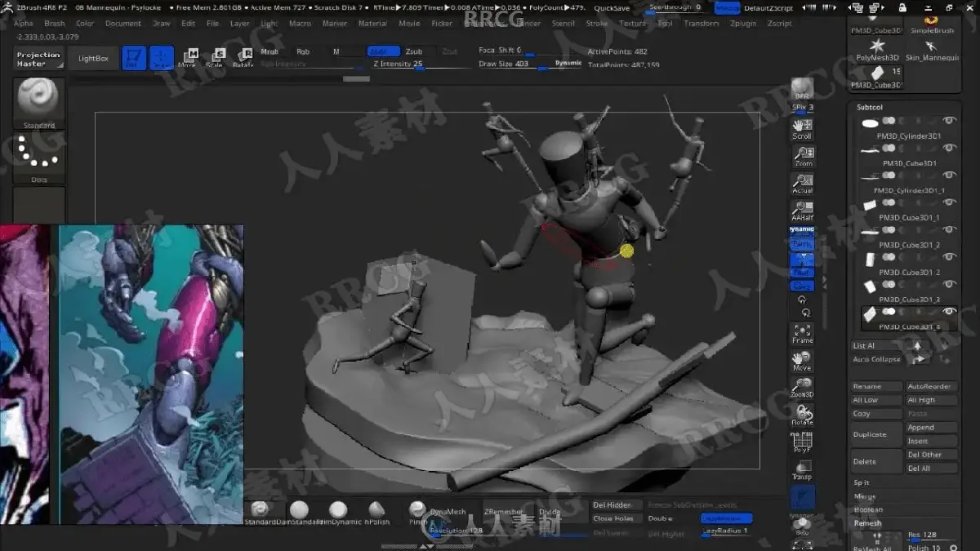Select the Scroll canvas tool

802,128
